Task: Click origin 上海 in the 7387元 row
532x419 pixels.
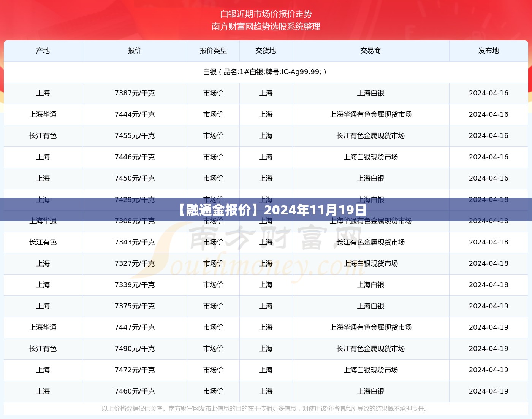Action: click(43, 93)
